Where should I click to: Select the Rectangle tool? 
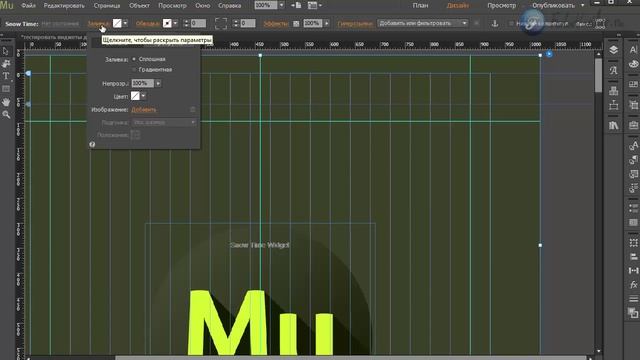click(6, 89)
